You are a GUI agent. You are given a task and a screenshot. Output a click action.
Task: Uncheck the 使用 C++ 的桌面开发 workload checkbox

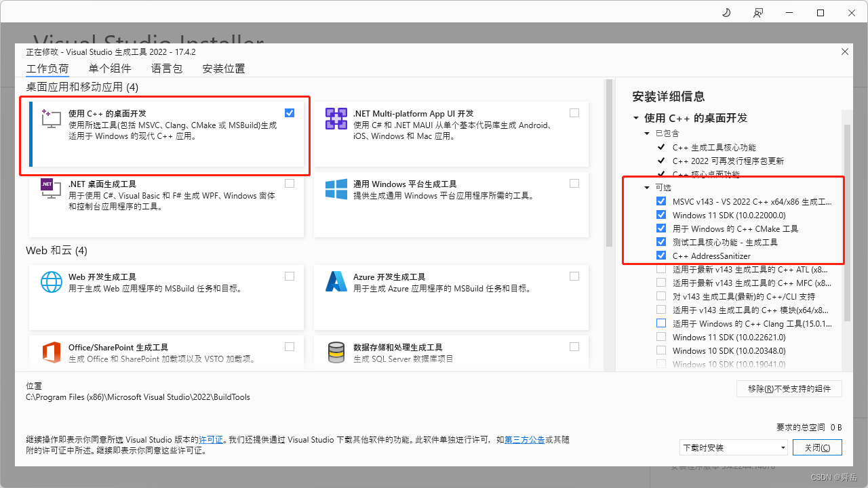pos(290,113)
